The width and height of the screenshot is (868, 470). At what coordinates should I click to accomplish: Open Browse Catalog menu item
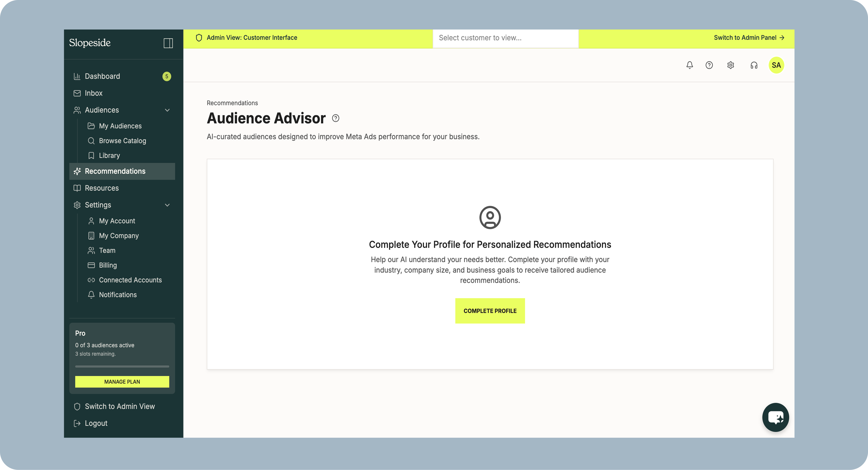tap(122, 141)
